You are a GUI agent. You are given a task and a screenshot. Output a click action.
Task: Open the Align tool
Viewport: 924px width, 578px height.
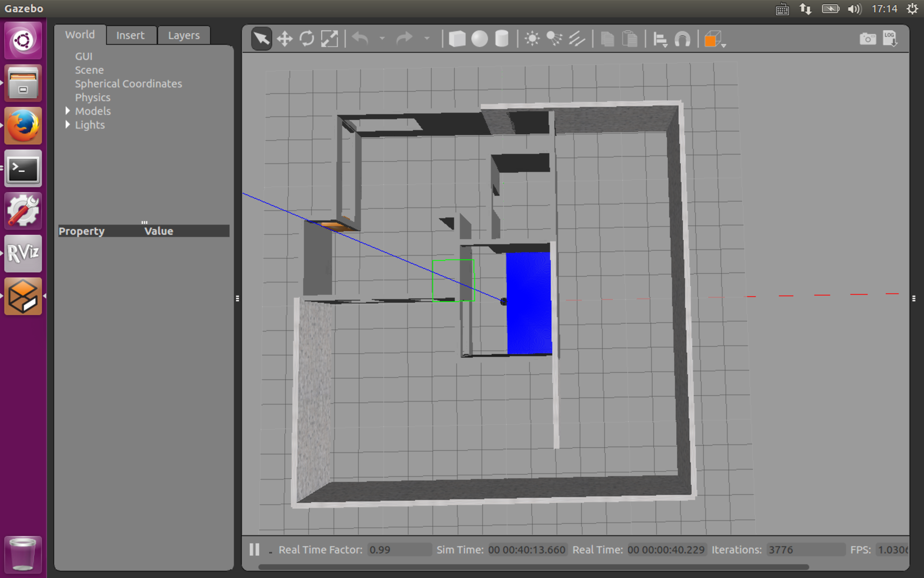[x=660, y=39]
